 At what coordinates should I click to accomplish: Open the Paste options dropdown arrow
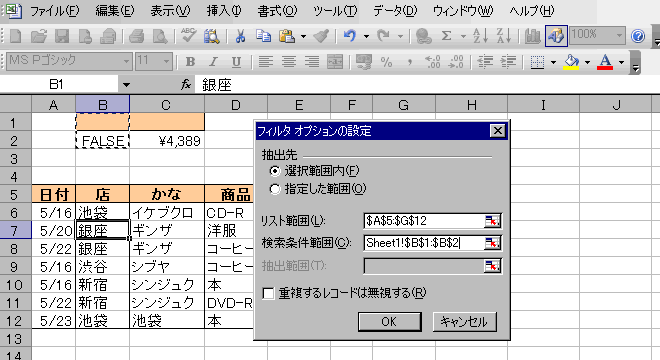(303, 36)
